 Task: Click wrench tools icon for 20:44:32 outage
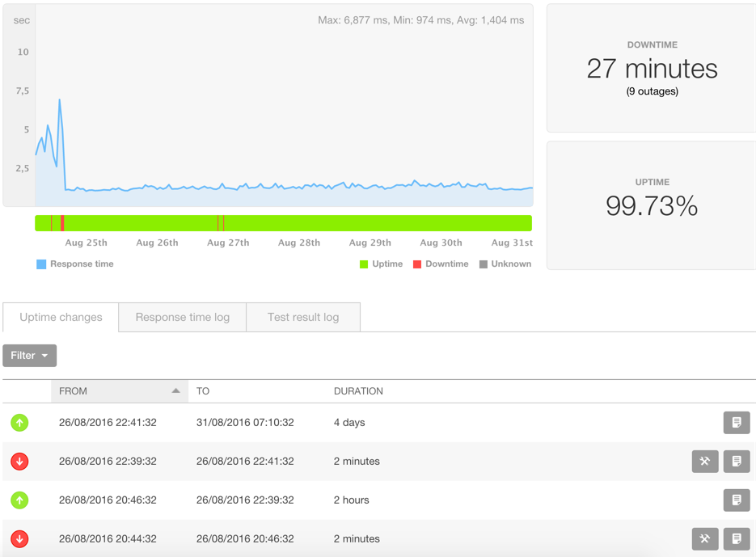coord(705,538)
